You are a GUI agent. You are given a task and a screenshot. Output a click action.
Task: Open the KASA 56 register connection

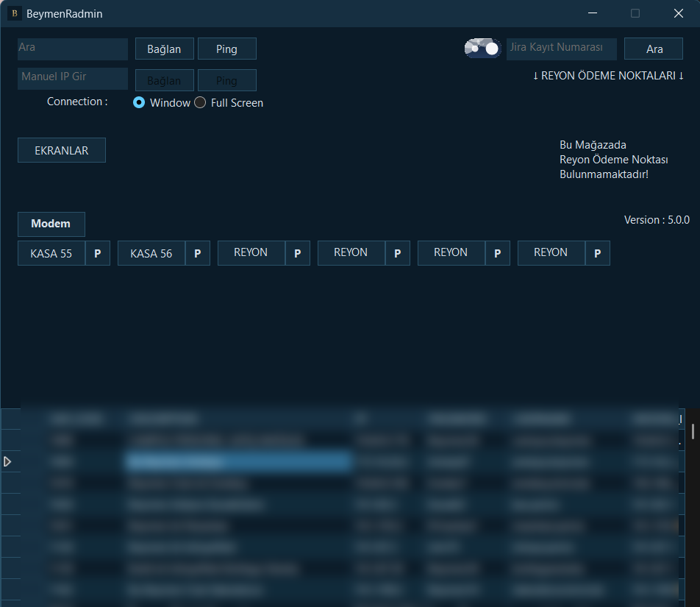coord(151,253)
